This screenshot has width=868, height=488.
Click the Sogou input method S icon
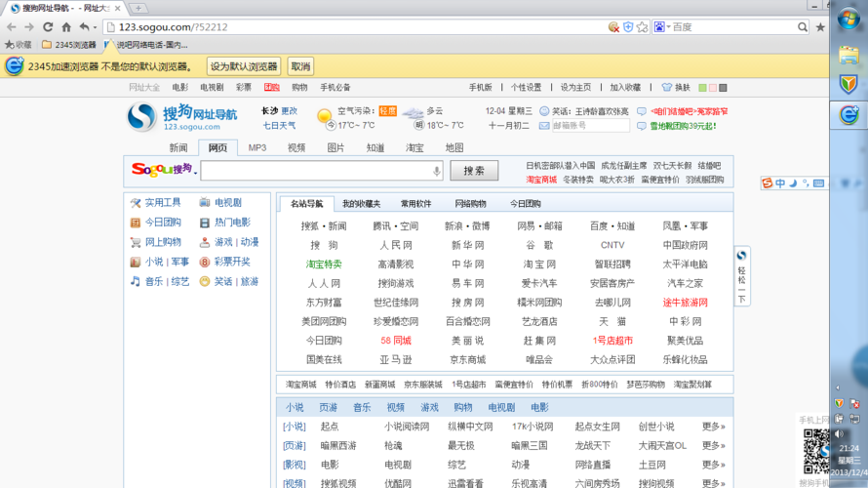pos(767,183)
